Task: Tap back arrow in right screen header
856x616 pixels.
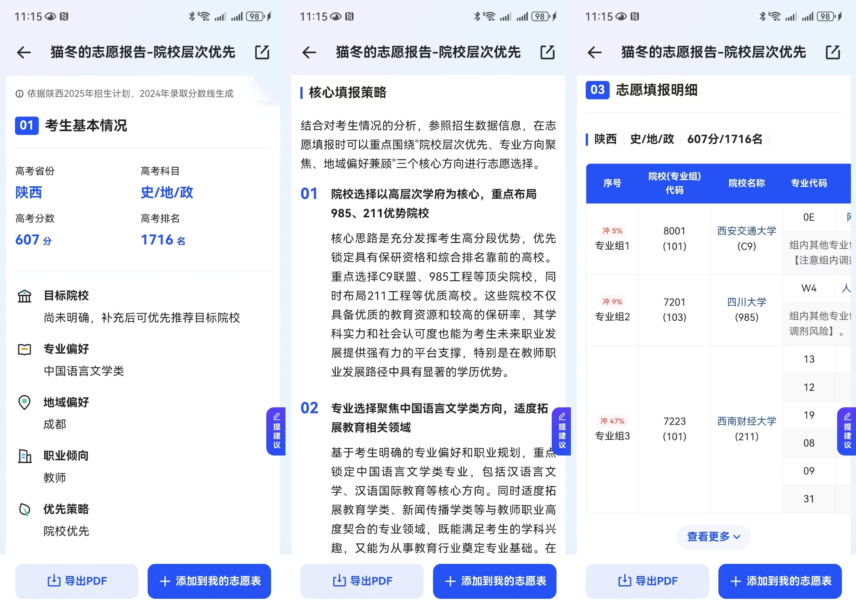Action: 595,52
